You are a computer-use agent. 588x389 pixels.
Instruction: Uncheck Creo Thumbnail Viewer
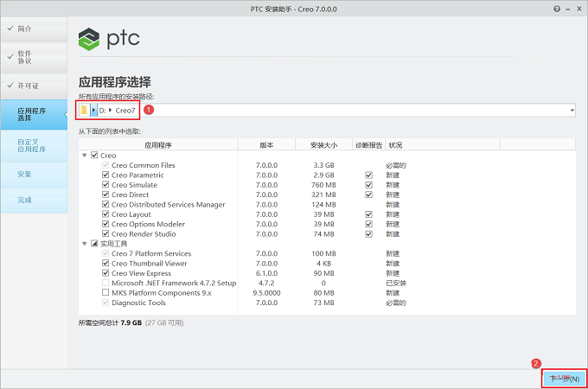(x=105, y=263)
